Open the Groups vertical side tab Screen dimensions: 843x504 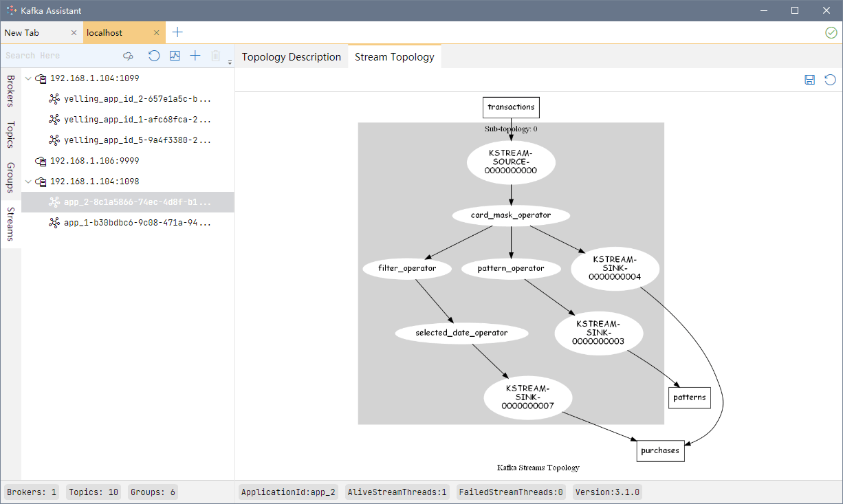10,177
